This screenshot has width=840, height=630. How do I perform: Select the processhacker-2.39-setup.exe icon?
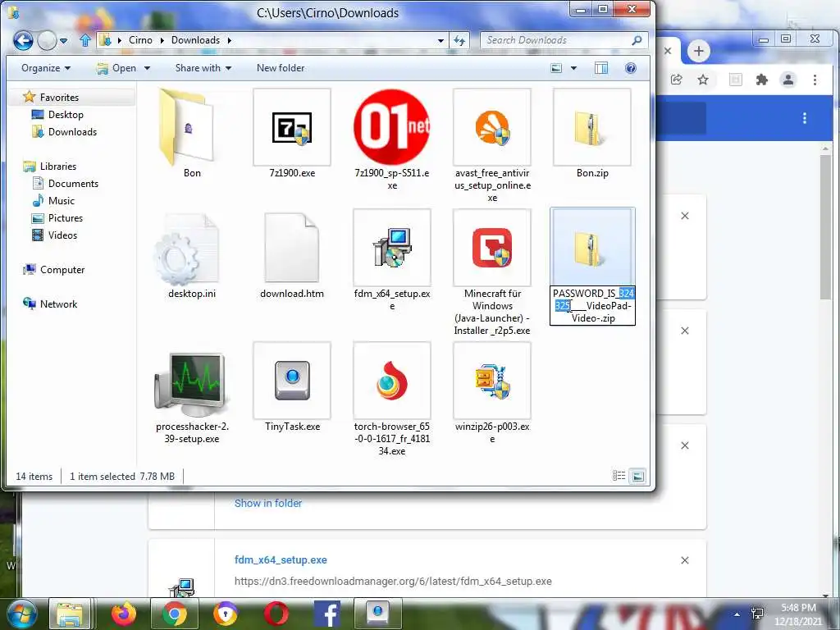(x=192, y=383)
